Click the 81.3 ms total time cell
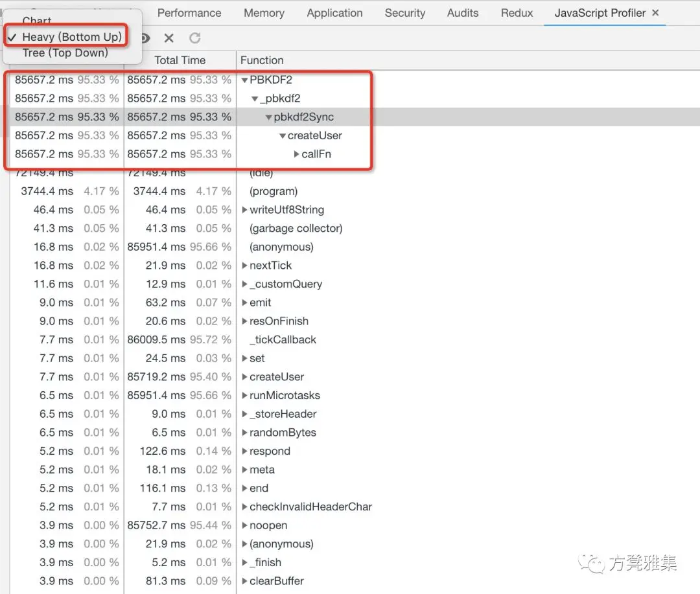 click(165, 581)
